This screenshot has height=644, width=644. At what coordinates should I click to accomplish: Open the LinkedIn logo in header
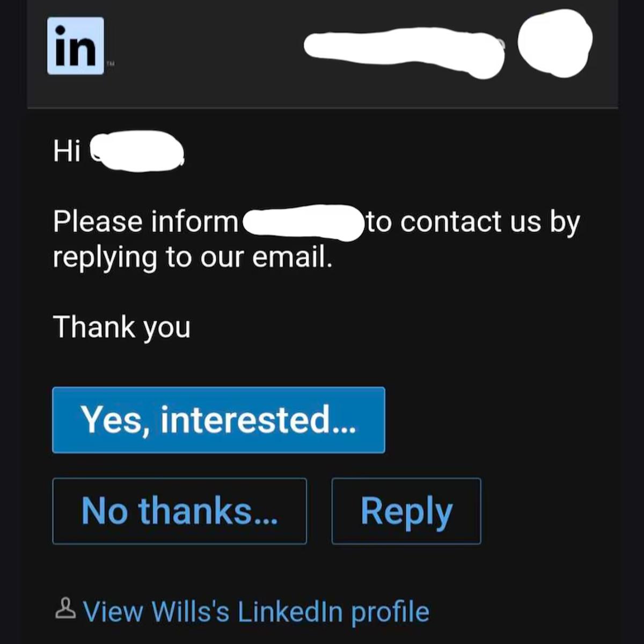(76, 46)
